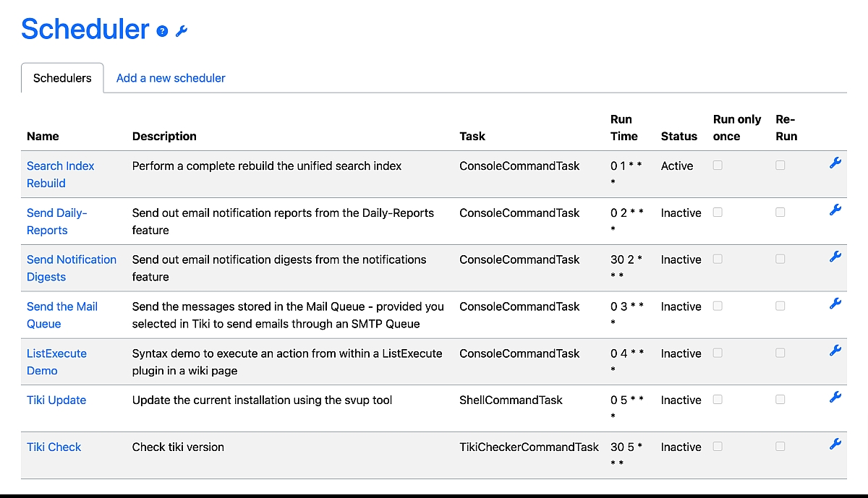The height and width of the screenshot is (498, 868).
Task: Open actions wrench for Send Daily-Reports row
Action: tap(835, 210)
